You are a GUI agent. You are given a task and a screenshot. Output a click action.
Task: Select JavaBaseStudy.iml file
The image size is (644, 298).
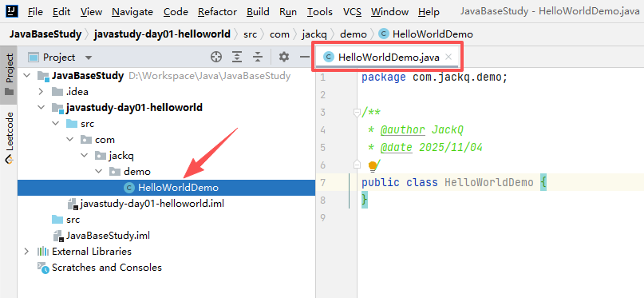pyautogui.click(x=166, y=236)
